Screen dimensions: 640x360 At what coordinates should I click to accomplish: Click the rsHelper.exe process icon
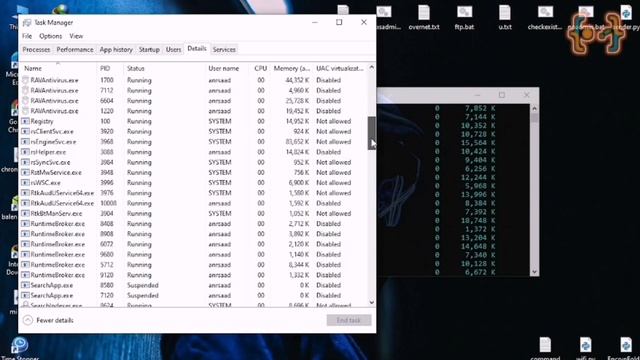click(x=25, y=152)
